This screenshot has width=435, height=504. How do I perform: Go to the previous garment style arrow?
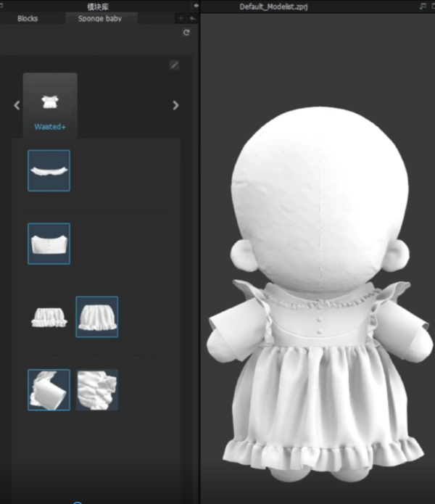click(17, 105)
